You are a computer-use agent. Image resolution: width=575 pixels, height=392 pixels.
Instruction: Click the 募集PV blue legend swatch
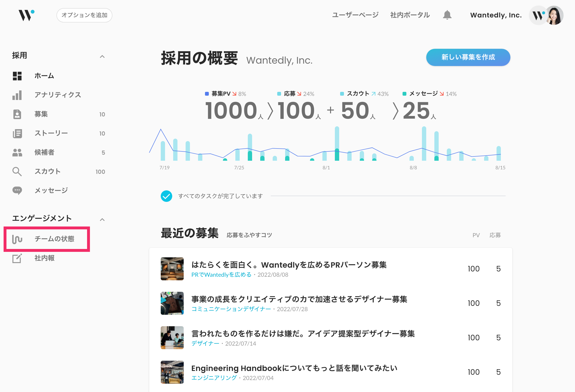207,94
